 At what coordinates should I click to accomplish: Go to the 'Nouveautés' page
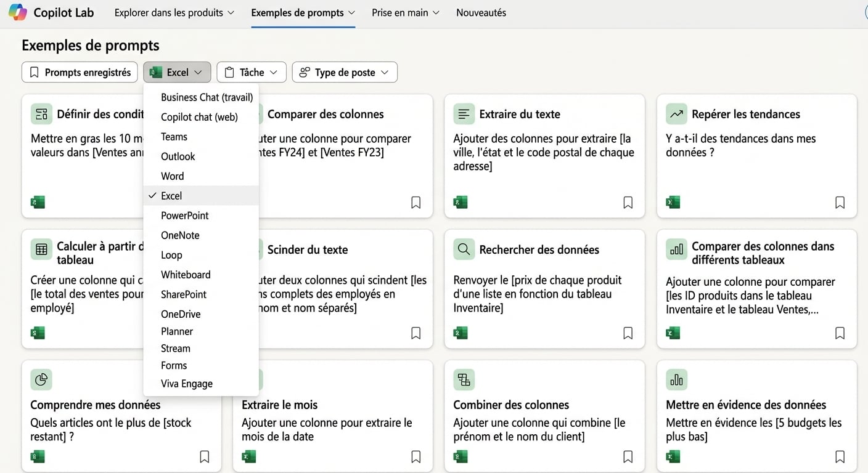click(481, 12)
